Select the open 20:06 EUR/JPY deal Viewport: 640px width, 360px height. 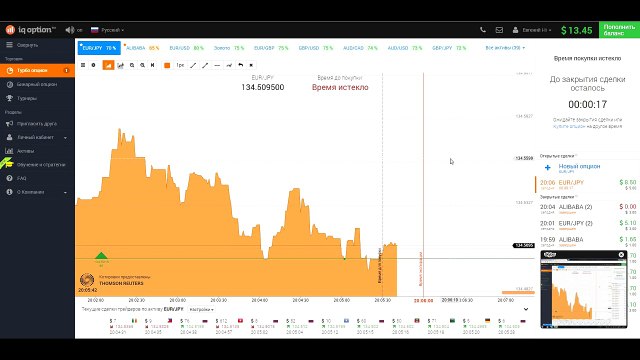(x=587, y=184)
